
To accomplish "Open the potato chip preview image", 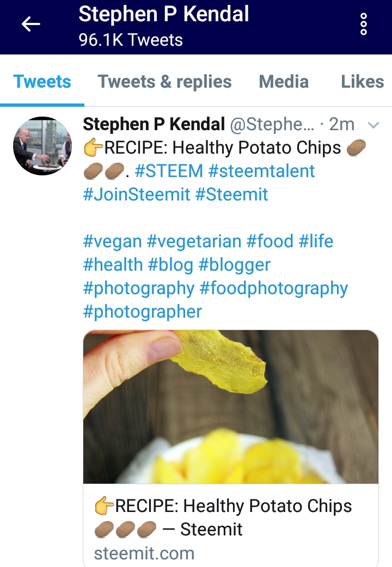I will point(230,406).
